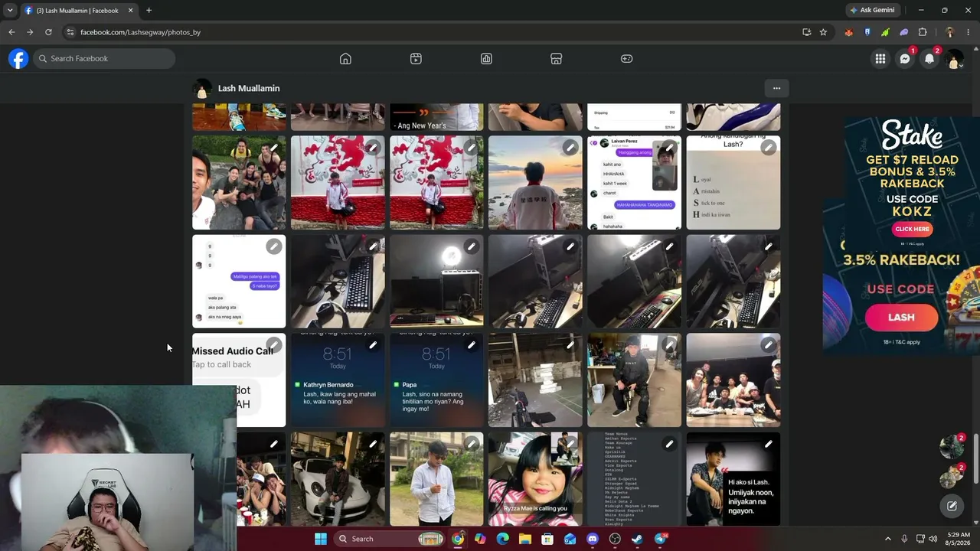
Task: Open the beach group selfie photo
Action: point(239,183)
